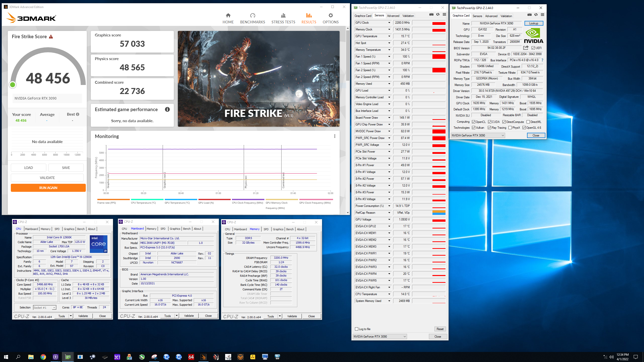Switch to Sensors tab in GPU-Z Graphics Card window

tap(477, 16)
